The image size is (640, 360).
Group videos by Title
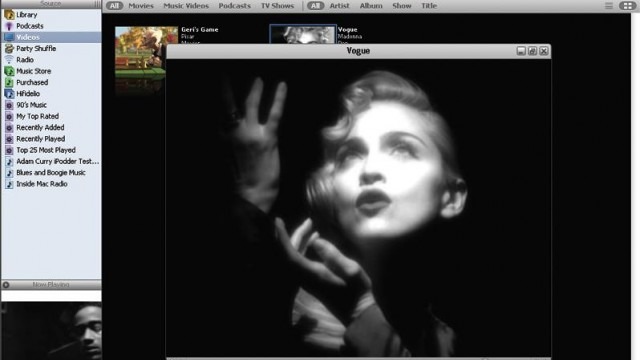point(429,6)
